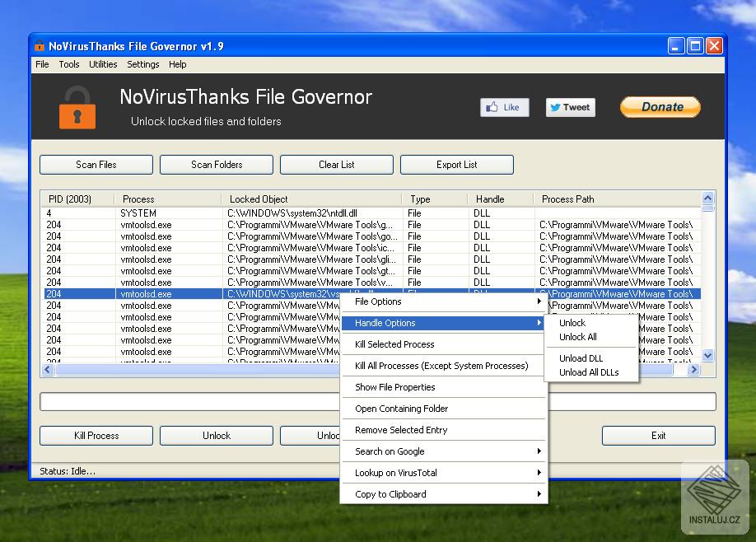The width and height of the screenshot is (756, 542).
Task: Open the File menu
Action: pos(42,64)
